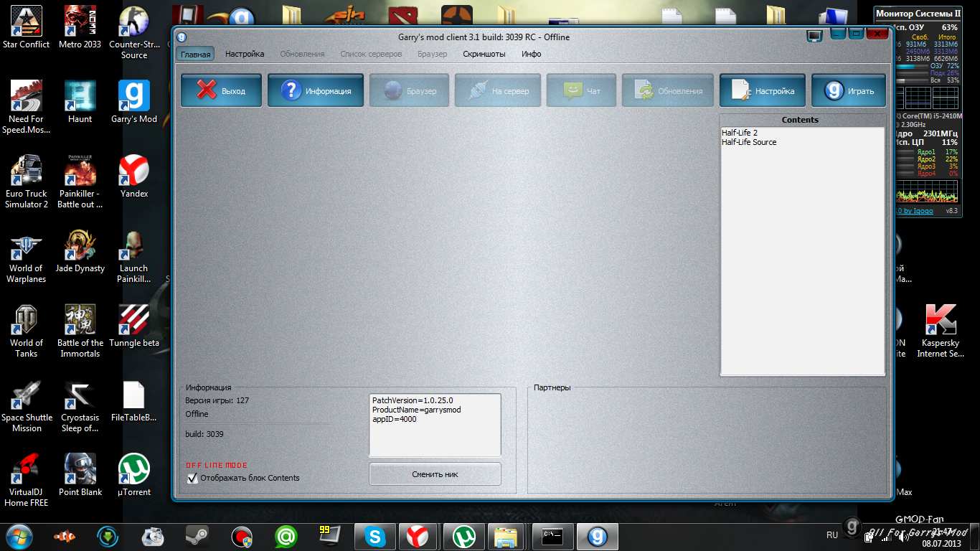
Task: Switch to the Главная tab
Action: point(196,54)
